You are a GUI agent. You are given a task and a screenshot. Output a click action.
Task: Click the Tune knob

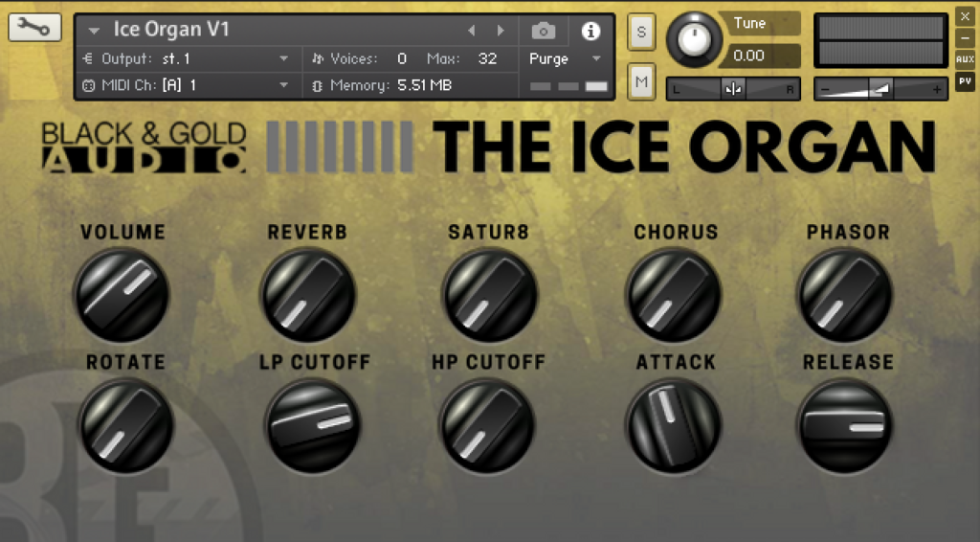click(694, 38)
